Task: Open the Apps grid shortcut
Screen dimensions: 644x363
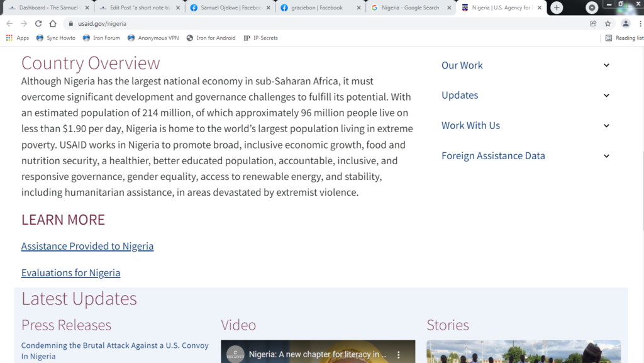Action: pos(17,38)
